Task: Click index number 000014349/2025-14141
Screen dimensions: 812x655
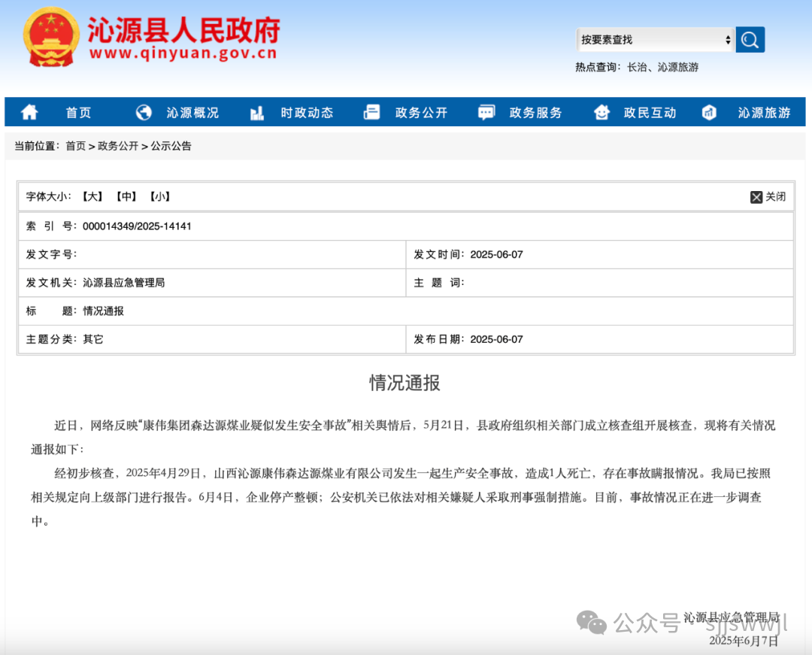Action: pyautogui.click(x=138, y=226)
